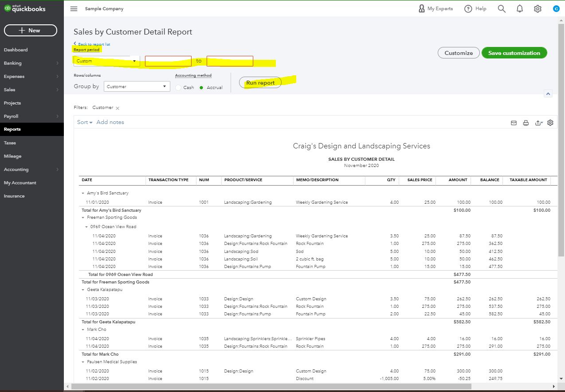Click the Run report button
565x392 pixels.
coord(260,83)
